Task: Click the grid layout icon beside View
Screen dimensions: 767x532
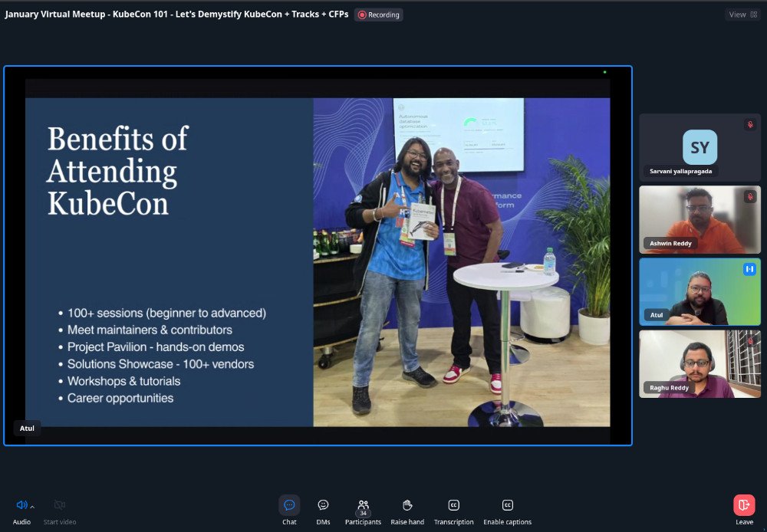Action: click(x=753, y=14)
